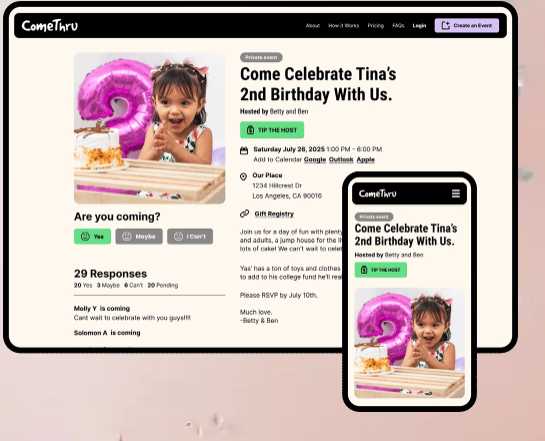Click the Login link in header

pos(419,26)
